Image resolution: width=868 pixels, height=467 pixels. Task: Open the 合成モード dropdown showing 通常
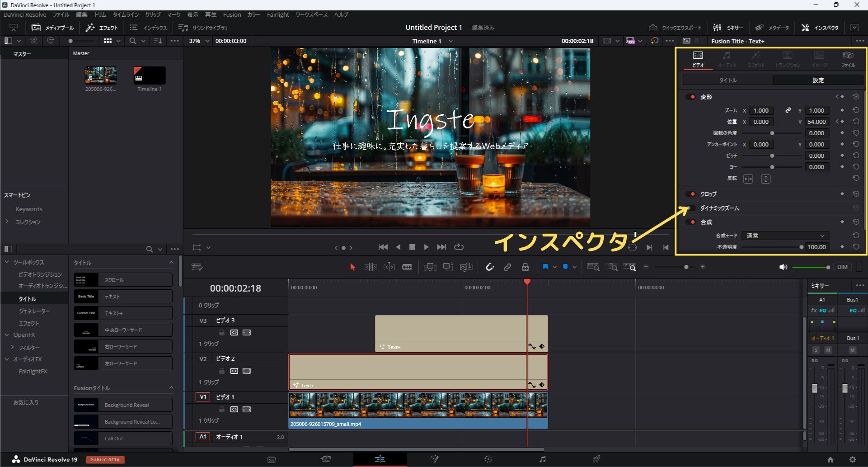click(785, 235)
